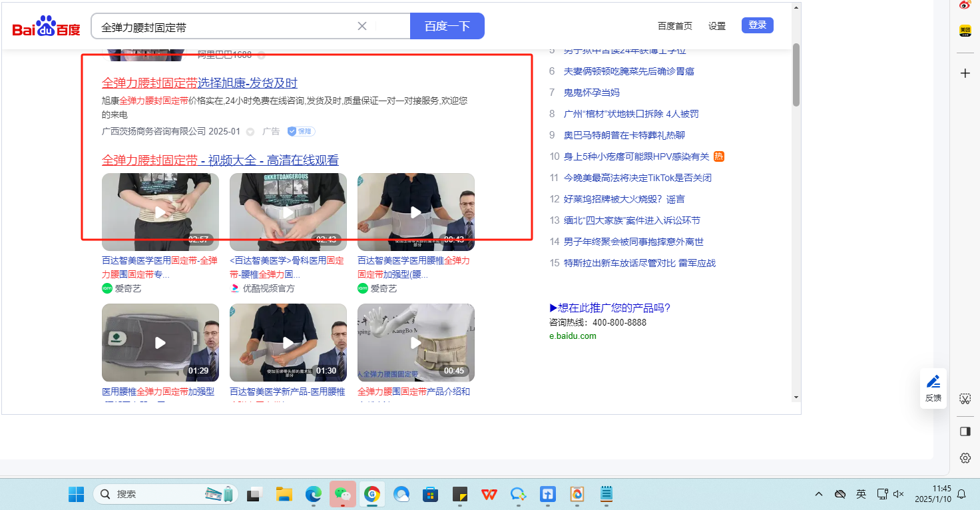Image resolution: width=980 pixels, height=510 pixels.
Task: Open sidebar settings gear icon
Action: [965, 458]
